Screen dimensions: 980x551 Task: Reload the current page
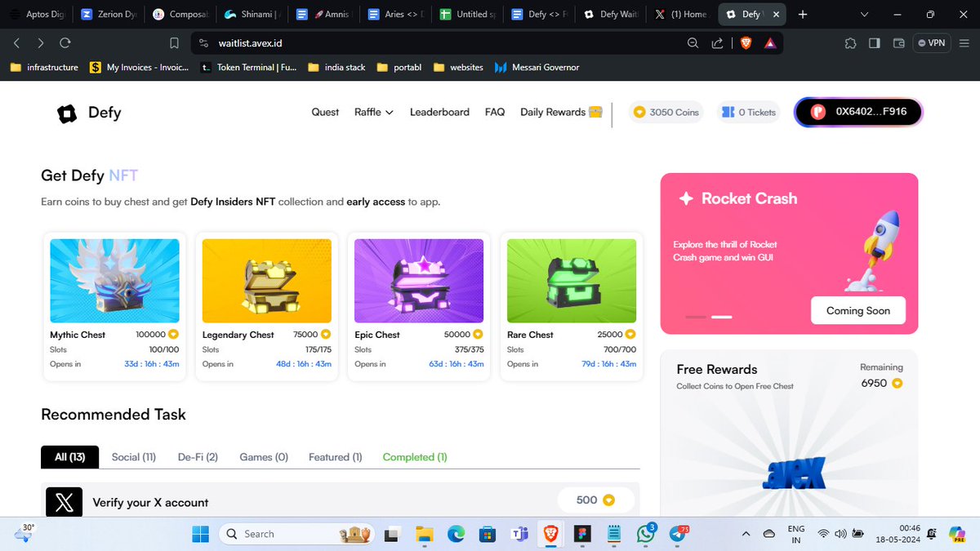[65, 42]
